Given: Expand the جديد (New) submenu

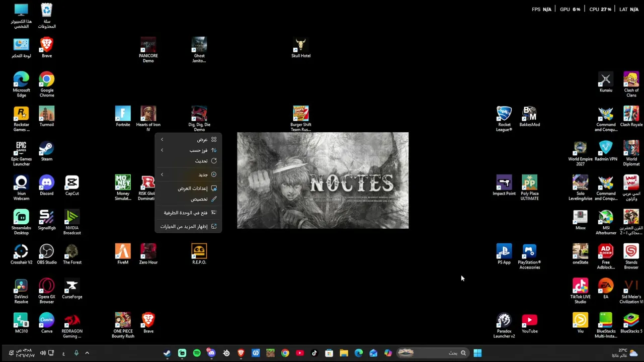Looking at the screenshot, I should tap(188, 174).
